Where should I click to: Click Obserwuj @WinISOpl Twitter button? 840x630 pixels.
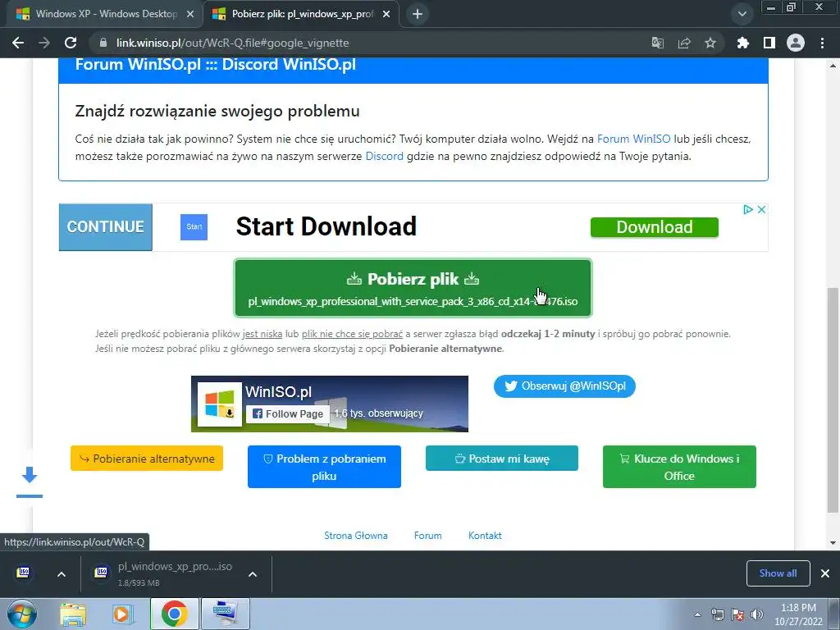[x=564, y=386]
